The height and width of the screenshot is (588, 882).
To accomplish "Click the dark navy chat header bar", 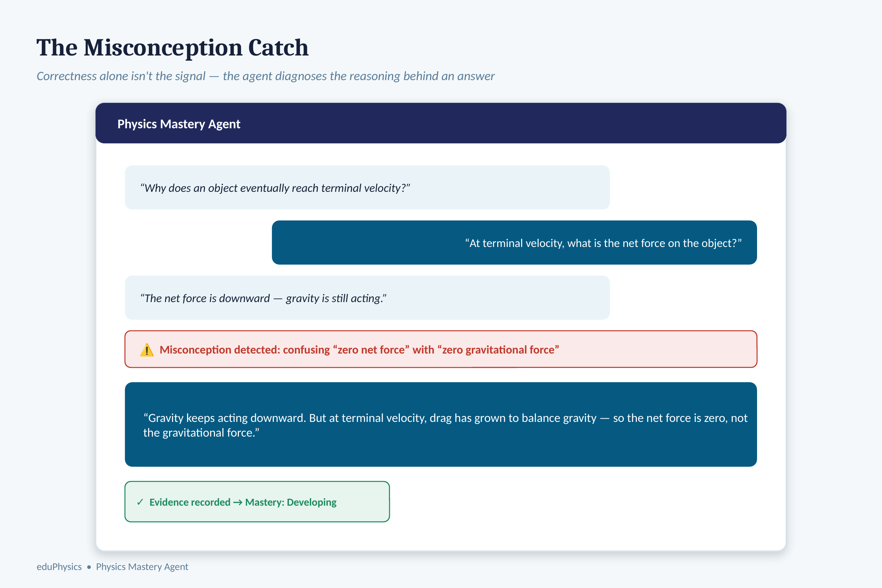I will pos(441,123).
